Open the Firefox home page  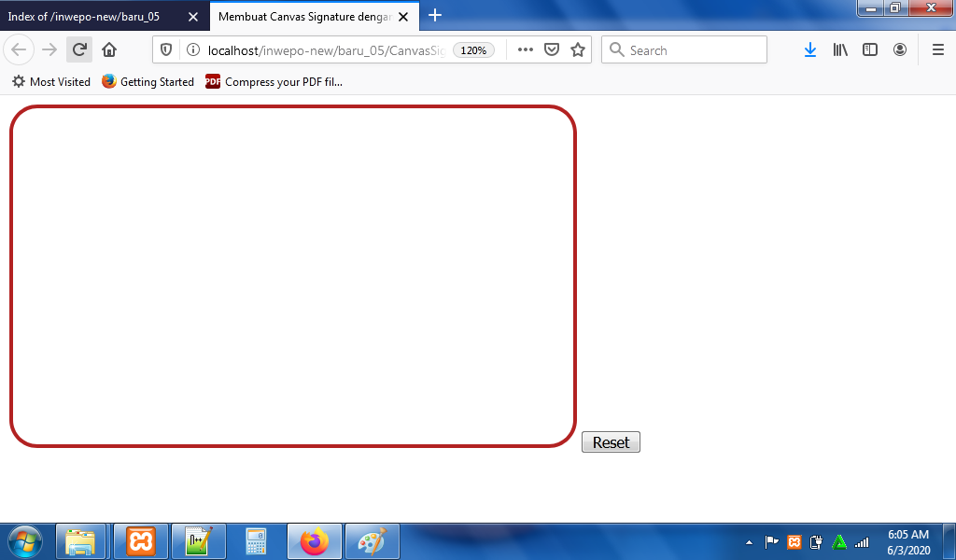pos(109,50)
